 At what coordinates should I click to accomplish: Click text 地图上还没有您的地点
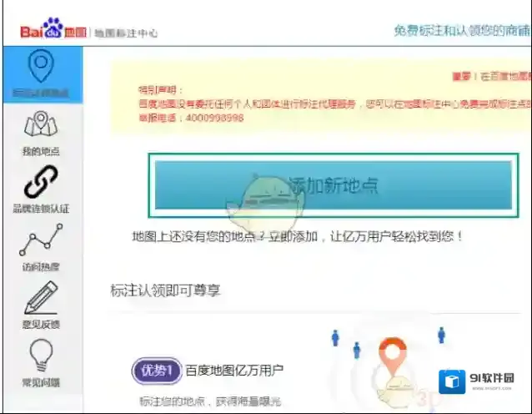(x=193, y=236)
